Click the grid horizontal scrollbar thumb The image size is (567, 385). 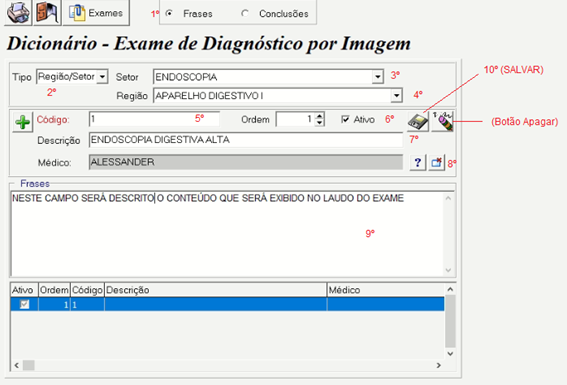[29, 365]
